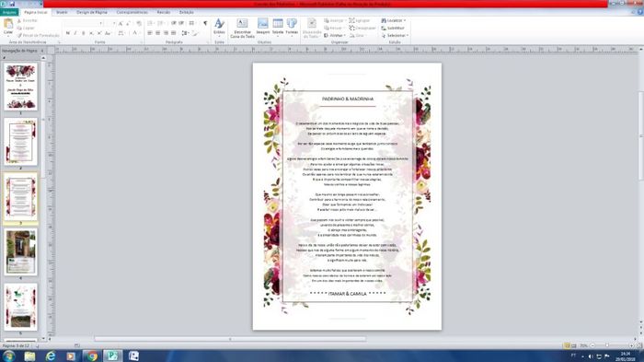
Task: Click the zoom in plus button
Action: click(x=633, y=346)
